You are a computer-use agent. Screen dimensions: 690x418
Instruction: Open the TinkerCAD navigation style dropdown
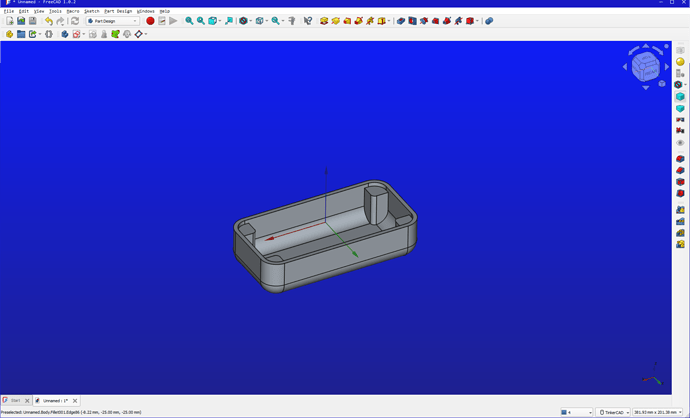(x=614, y=412)
